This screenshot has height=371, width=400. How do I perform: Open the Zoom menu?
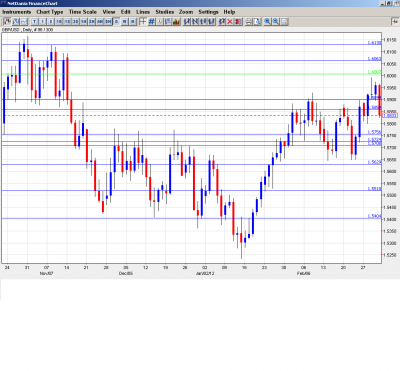click(186, 12)
